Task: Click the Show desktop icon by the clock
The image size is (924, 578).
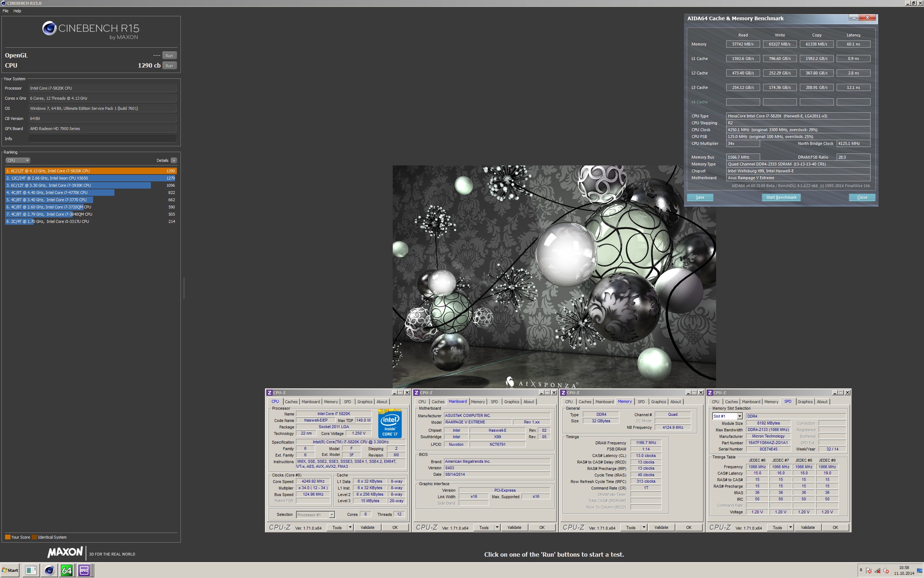Action: 919,571
